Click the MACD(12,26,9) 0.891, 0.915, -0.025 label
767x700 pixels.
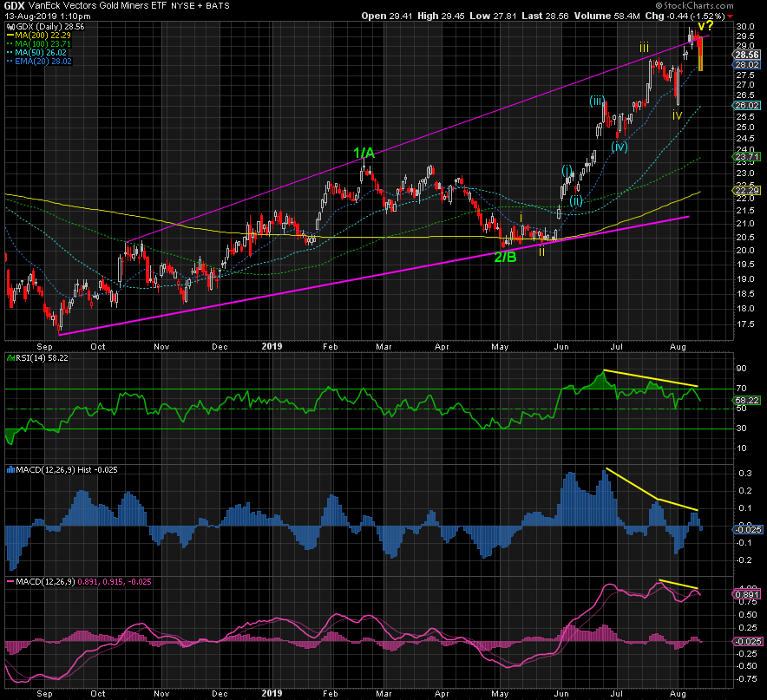pyautogui.click(x=83, y=582)
